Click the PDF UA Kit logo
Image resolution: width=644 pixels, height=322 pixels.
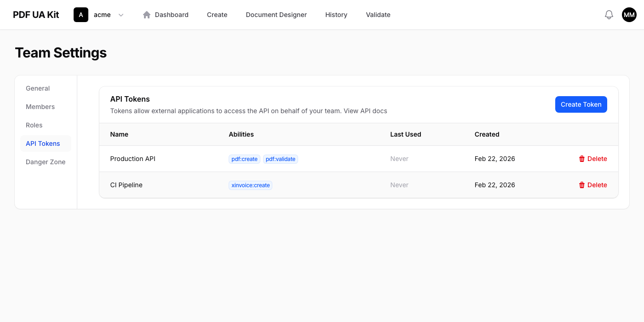tap(35, 14)
